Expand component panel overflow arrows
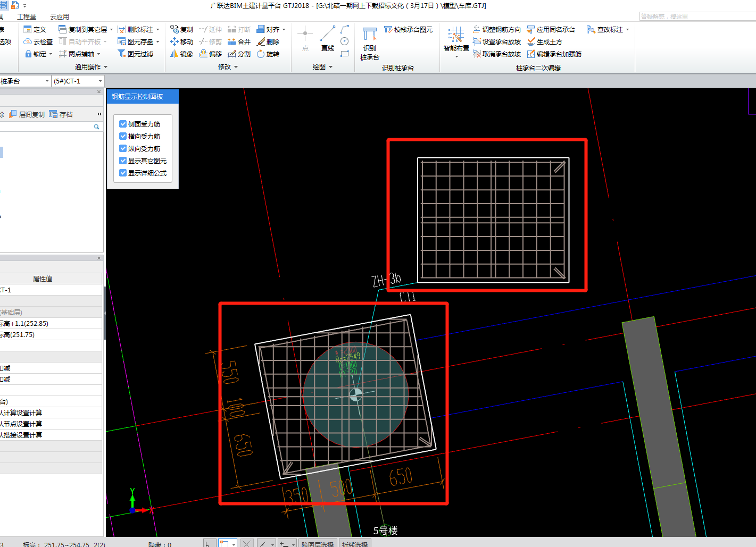This screenshot has width=756, height=547. coord(99,114)
